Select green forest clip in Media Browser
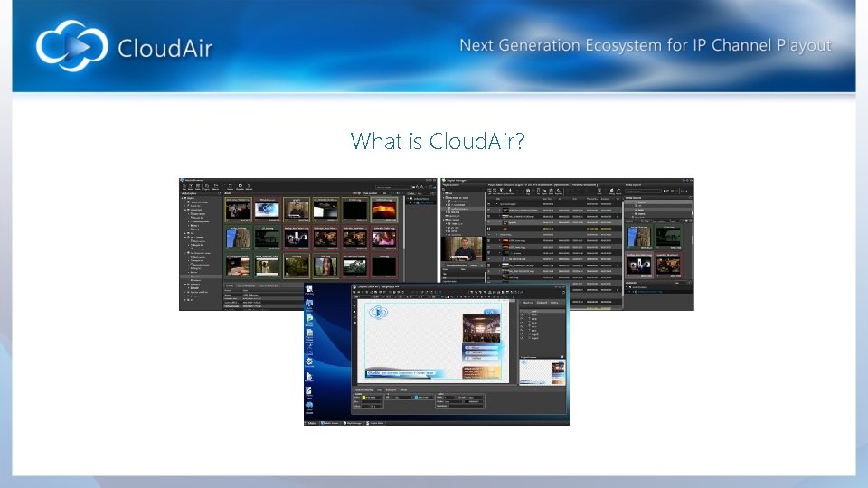The image size is (868, 488). click(297, 267)
